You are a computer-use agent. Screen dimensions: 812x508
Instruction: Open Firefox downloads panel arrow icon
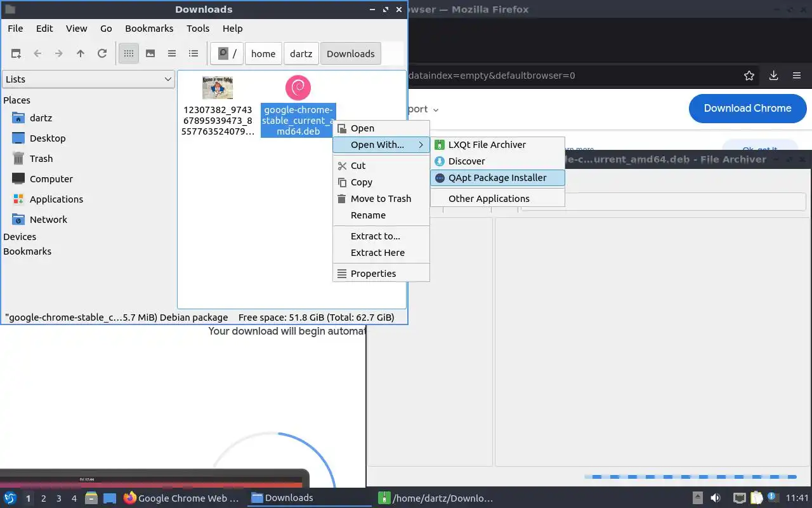pyautogui.click(x=773, y=76)
